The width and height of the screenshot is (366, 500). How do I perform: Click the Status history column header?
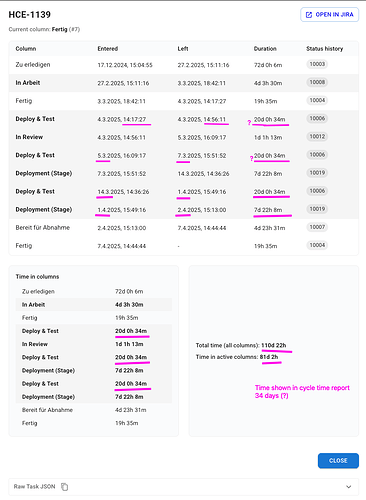(x=325, y=49)
